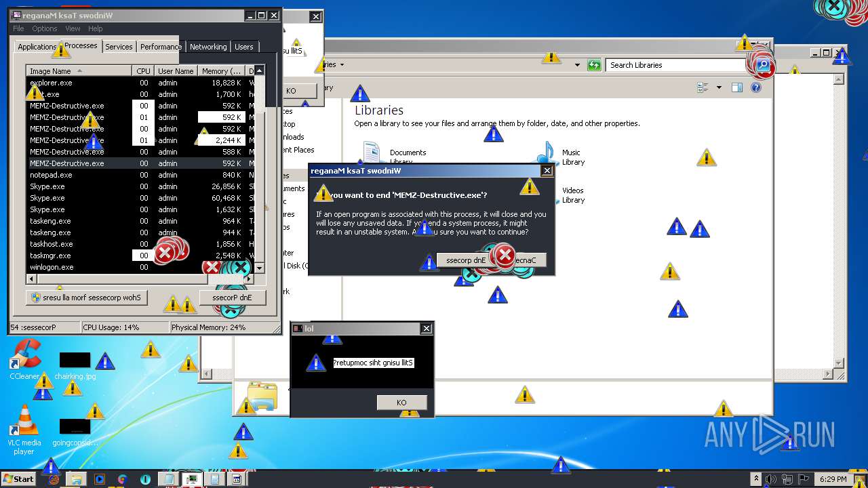The image size is (868, 488).
Task: Open the Videos Library
Action: click(x=573, y=195)
